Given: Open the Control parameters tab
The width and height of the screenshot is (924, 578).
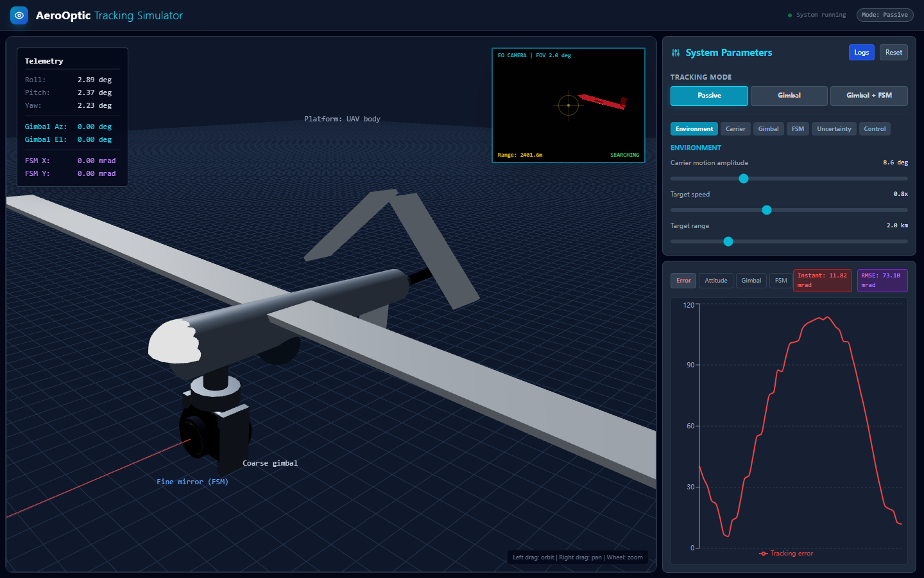Looking at the screenshot, I should pyautogui.click(x=875, y=129).
